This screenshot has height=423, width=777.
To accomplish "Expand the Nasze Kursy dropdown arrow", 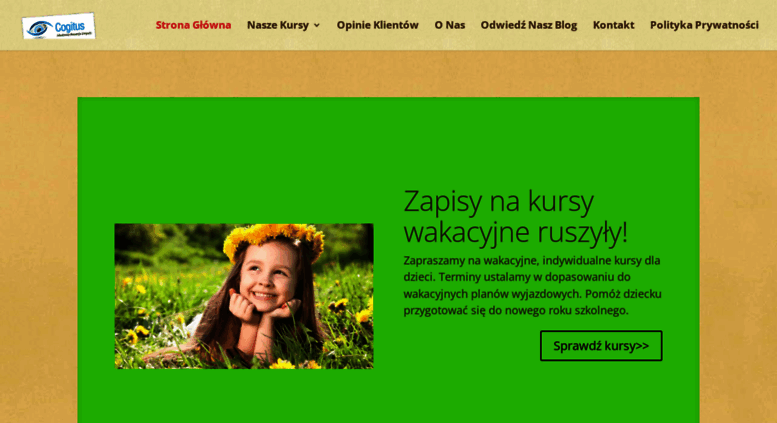I will click(317, 25).
